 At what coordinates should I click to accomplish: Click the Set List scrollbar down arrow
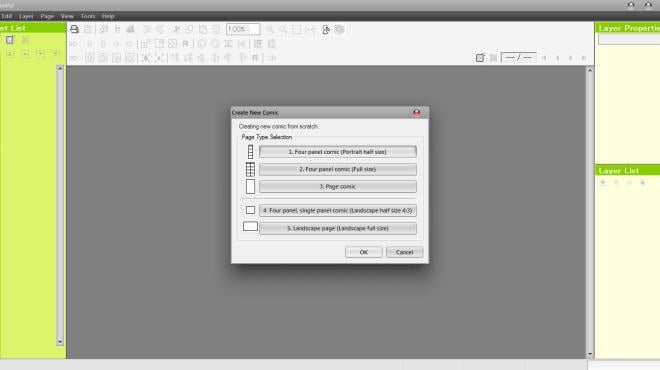(60, 341)
